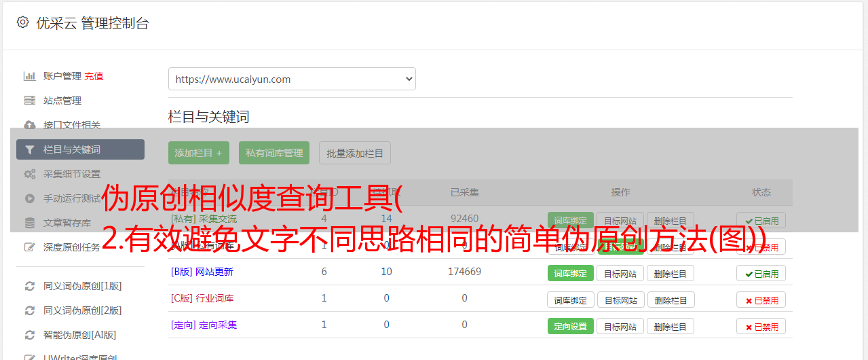The width and height of the screenshot is (868, 360).
Task: Toggle 已启用 status for 网站更新
Action: (761, 273)
